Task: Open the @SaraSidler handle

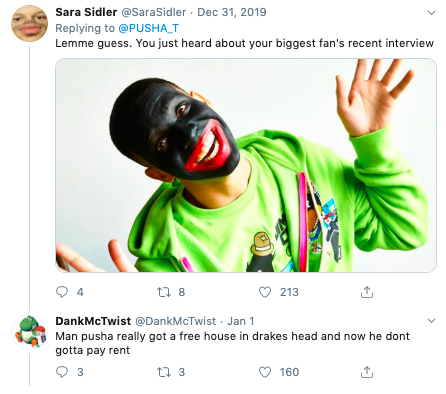Action: point(153,12)
